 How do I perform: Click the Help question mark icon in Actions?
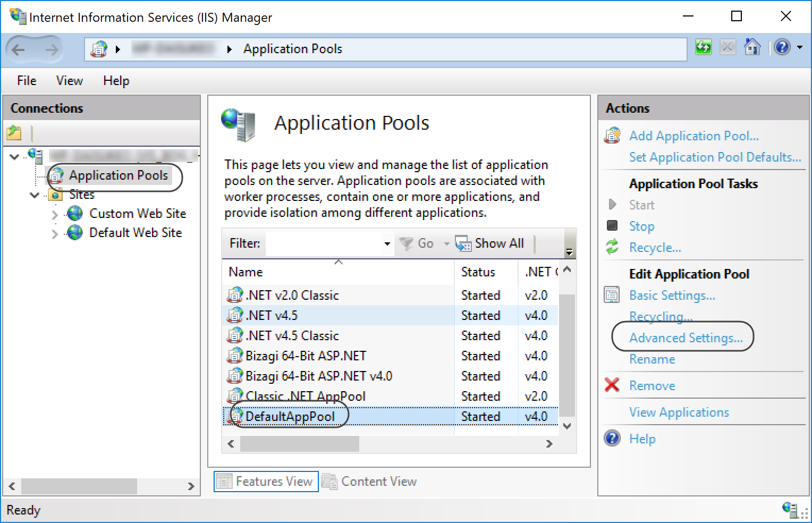(612, 438)
